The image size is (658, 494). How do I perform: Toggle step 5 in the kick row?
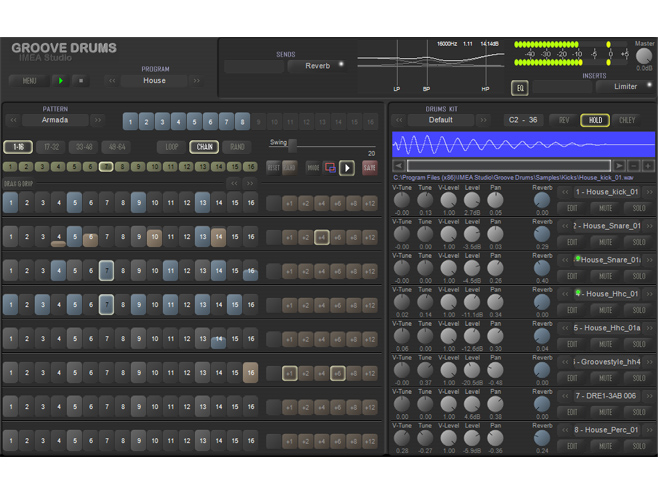pyautogui.click(x=75, y=203)
